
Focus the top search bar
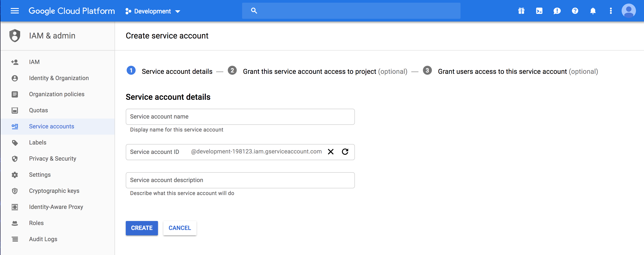tap(351, 11)
